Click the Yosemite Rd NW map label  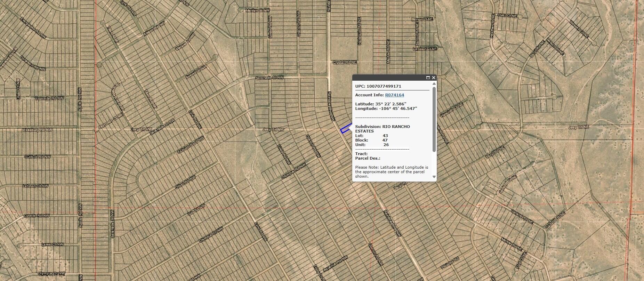point(49,98)
